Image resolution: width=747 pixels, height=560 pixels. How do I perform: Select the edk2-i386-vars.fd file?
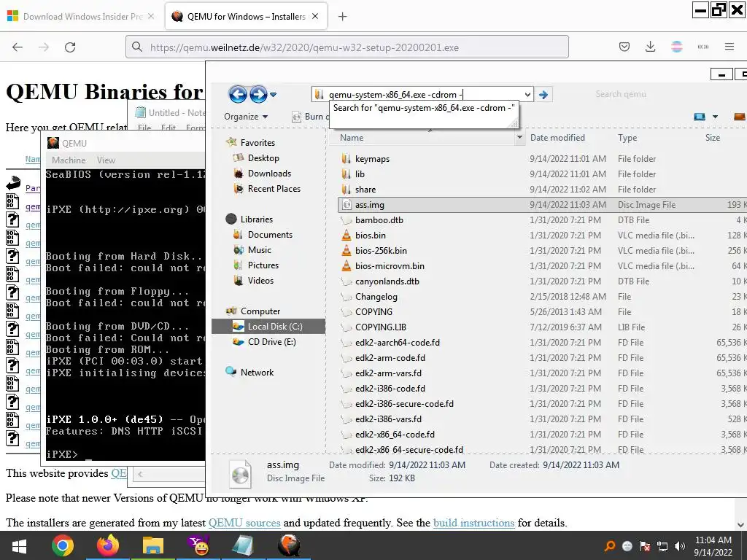(x=388, y=419)
